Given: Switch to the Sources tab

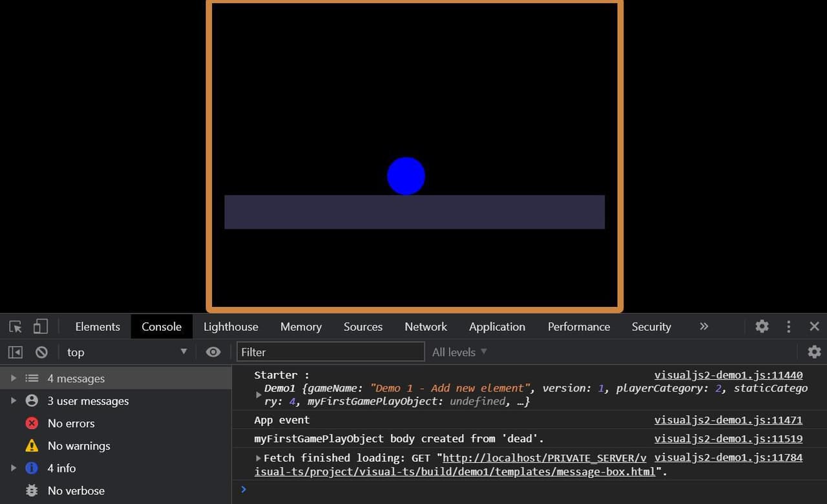Looking at the screenshot, I should pos(363,326).
